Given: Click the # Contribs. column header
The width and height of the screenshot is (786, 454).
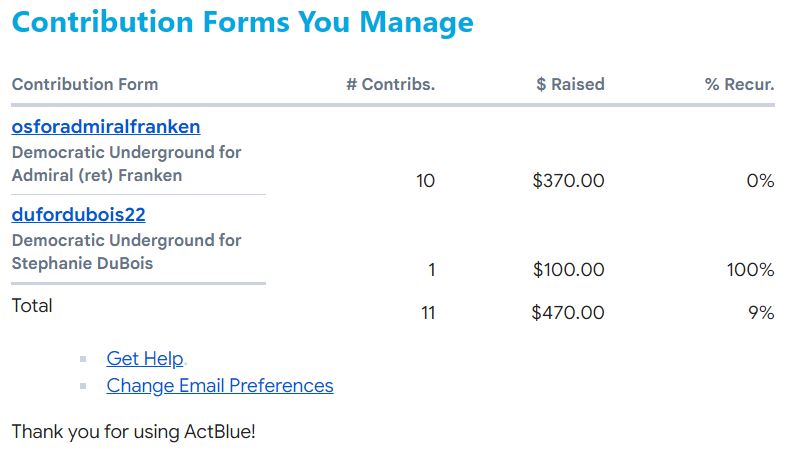Looking at the screenshot, I should pos(390,84).
